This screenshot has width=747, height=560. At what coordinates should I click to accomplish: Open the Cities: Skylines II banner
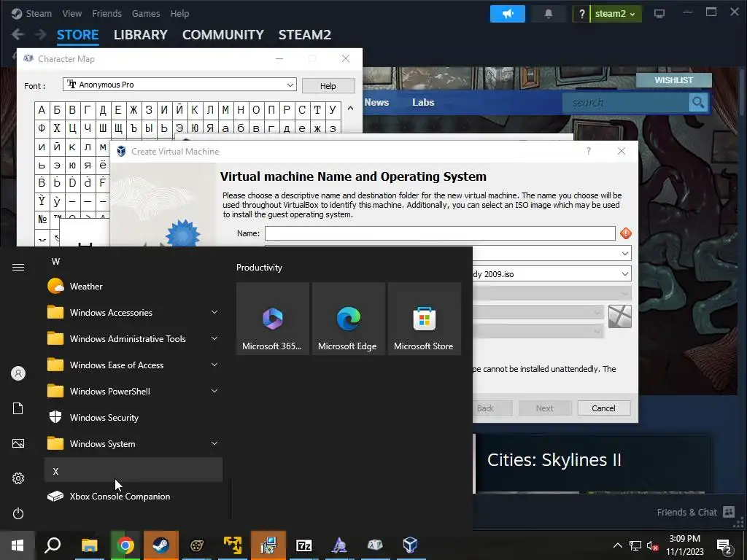point(592,462)
